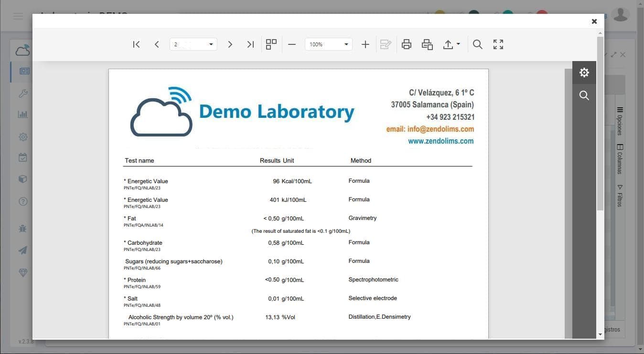
Task: Click 'Distillation,E.Densimetry' method text
Action: click(x=379, y=317)
